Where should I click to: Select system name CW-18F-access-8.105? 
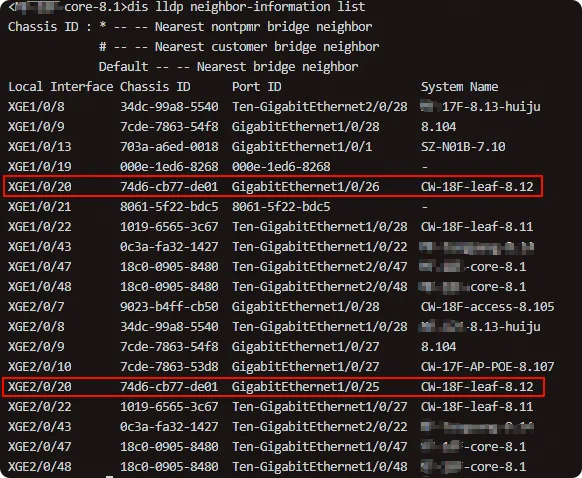point(488,307)
